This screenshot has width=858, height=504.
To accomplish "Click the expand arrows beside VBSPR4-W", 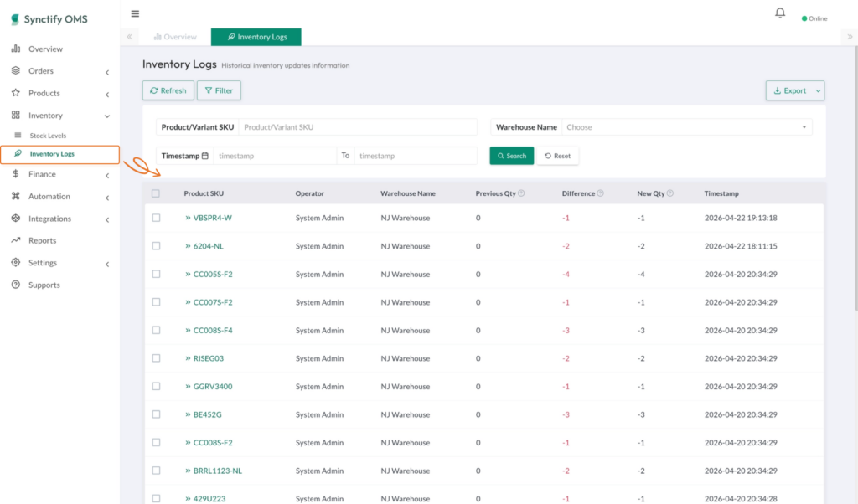I will (x=188, y=218).
